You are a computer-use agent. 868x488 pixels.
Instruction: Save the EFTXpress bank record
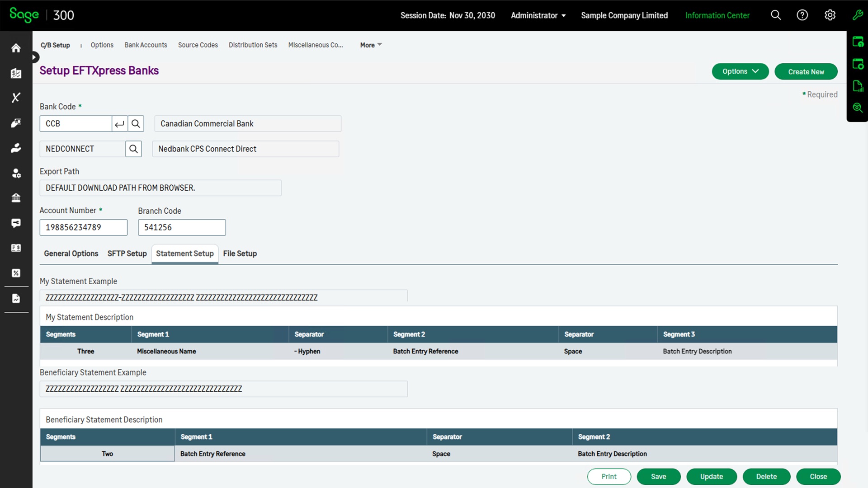659,476
